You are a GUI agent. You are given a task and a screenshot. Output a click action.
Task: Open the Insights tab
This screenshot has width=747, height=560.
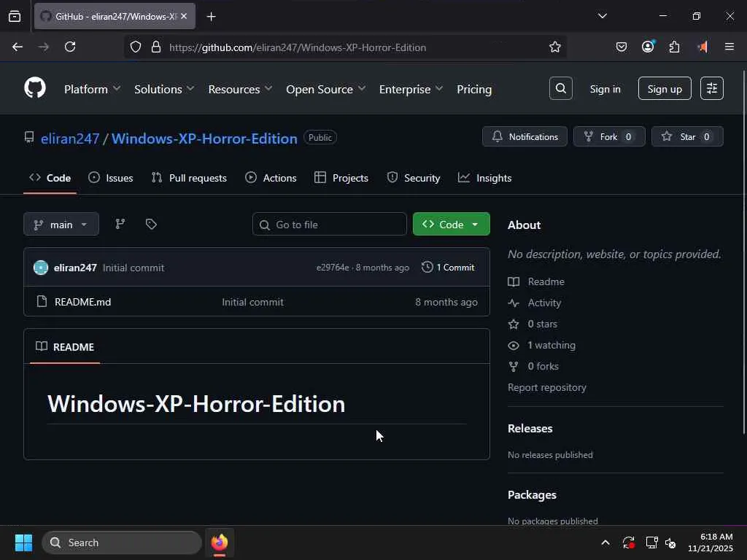(484, 178)
